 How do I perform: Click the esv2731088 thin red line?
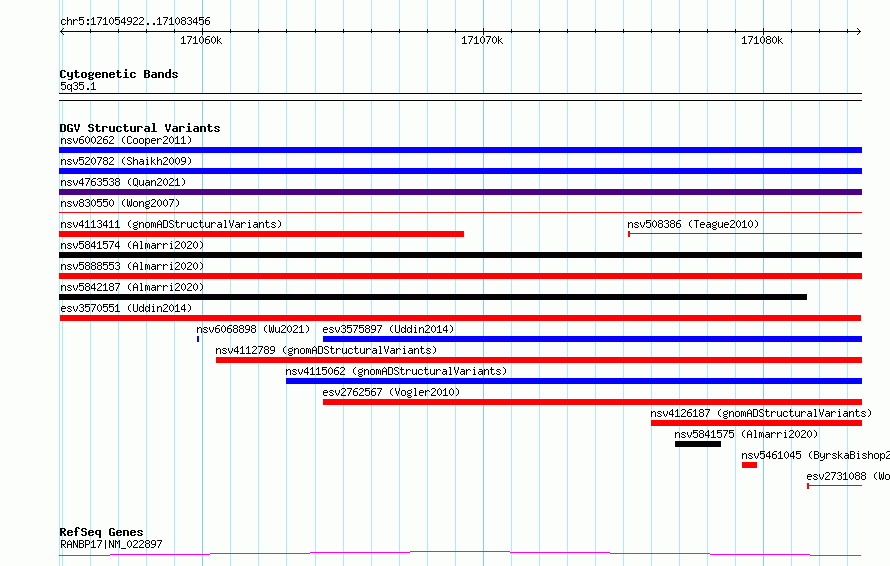[x=834, y=486]
